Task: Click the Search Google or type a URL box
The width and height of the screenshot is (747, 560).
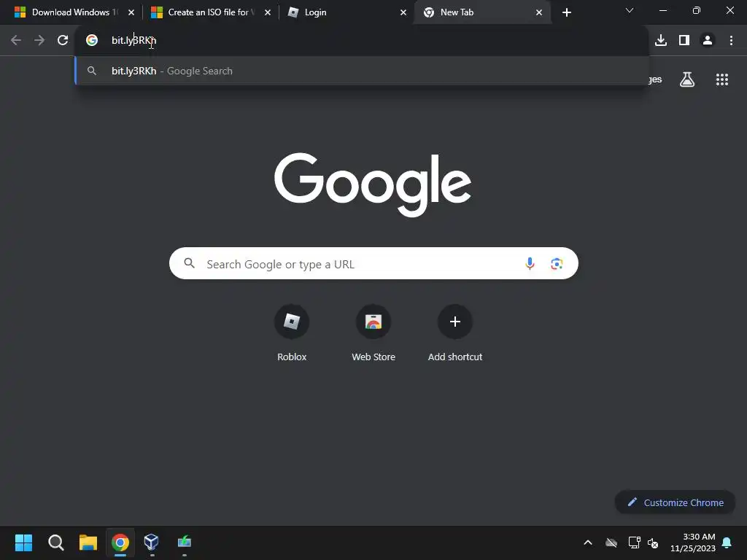Action: pyautogui.click(x=373, y=263)
